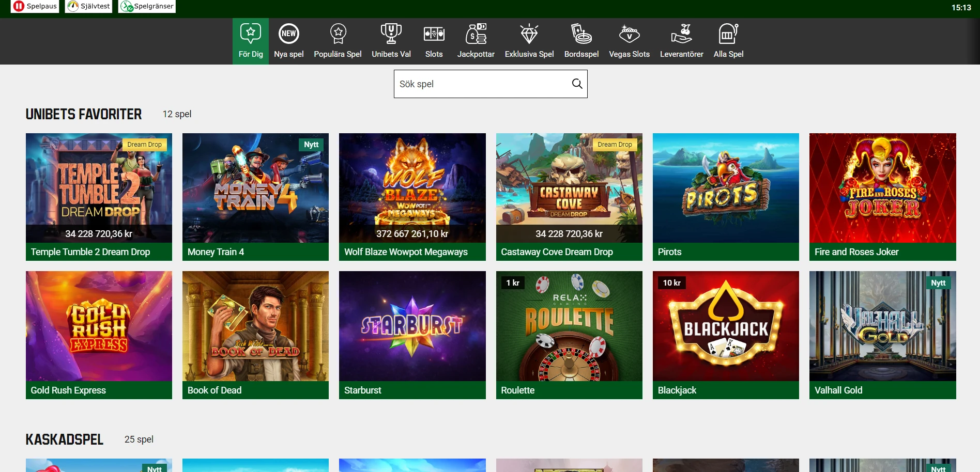Open Populära Spel ribbon star icon
Image resolution: width=980 pixels, height=472 pixels.
click(338, 34)
